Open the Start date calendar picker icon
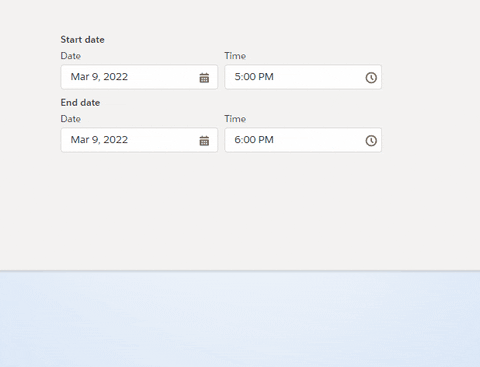The width and height of the screenshot is (480, 367). pos(204,78)
